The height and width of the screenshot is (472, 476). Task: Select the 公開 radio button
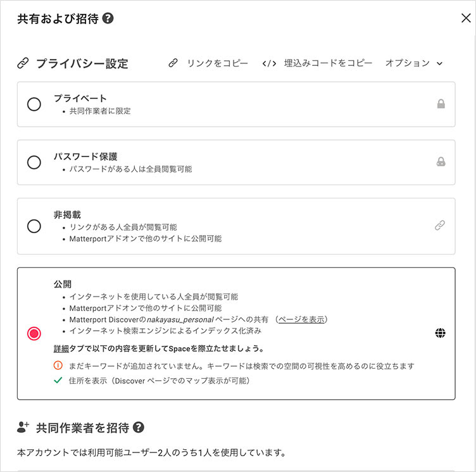click(34, 333)
